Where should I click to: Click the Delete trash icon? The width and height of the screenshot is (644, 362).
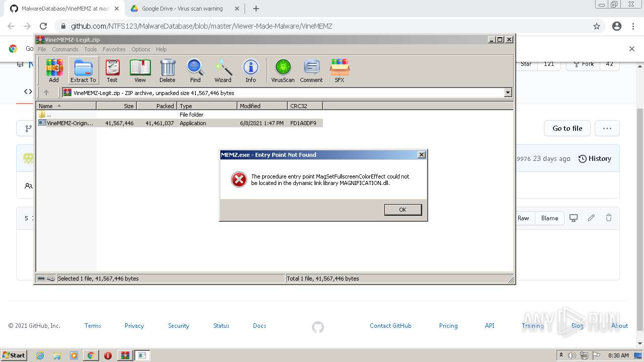point(168,70)
